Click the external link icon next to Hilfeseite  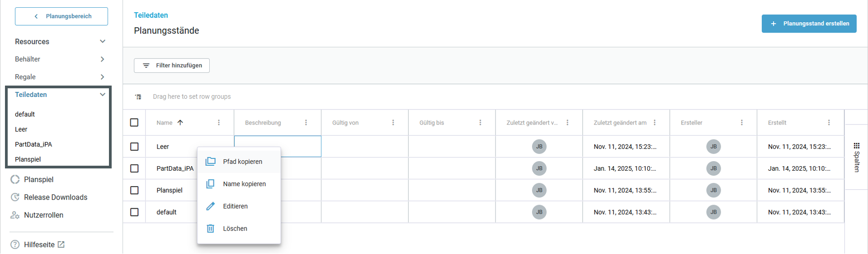pos(61,244)
